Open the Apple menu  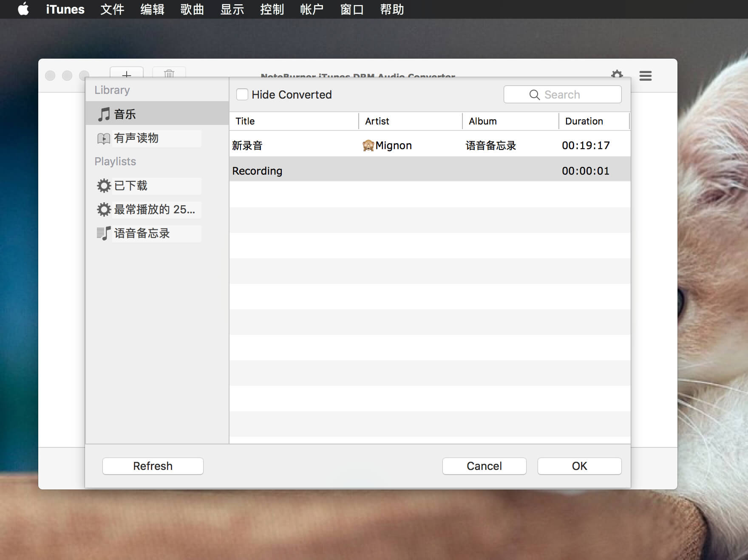[x=23, y=9]
